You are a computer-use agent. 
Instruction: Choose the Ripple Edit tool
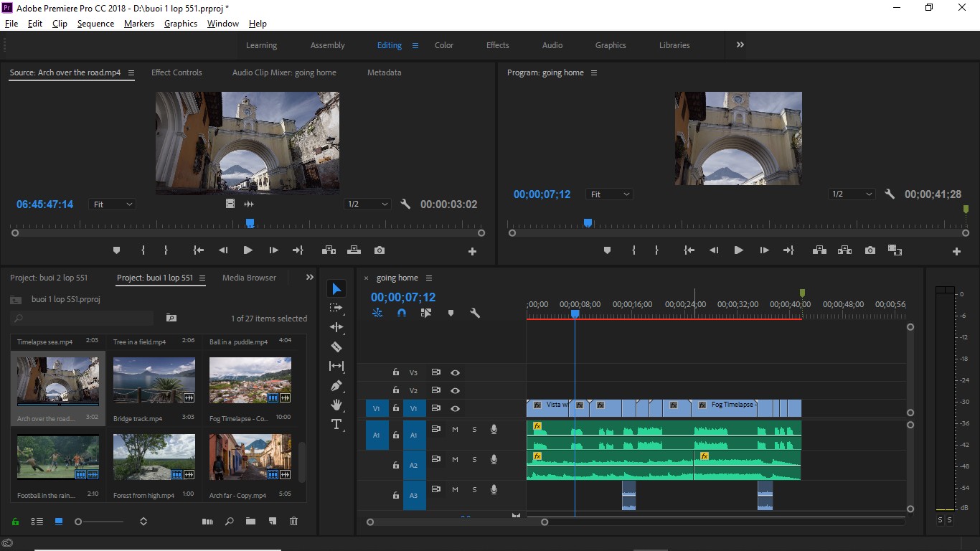[x=336, y=327]
